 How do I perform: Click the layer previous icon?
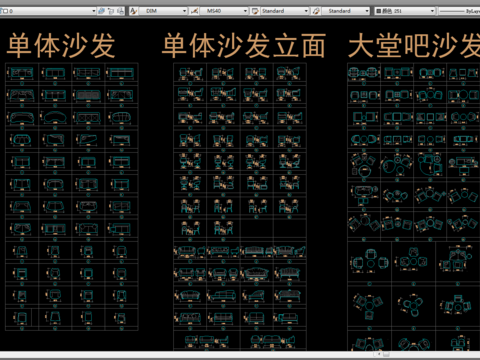(x=111, y=11)
